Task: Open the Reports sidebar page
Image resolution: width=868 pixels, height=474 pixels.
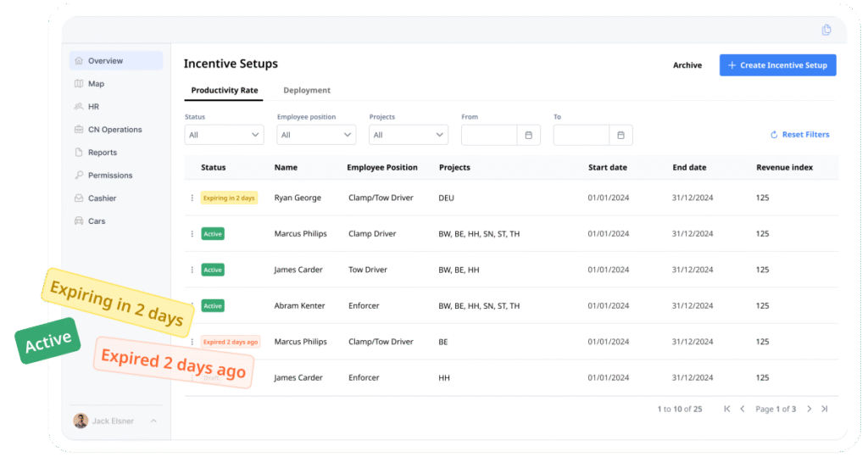Action: pos(102,153)
